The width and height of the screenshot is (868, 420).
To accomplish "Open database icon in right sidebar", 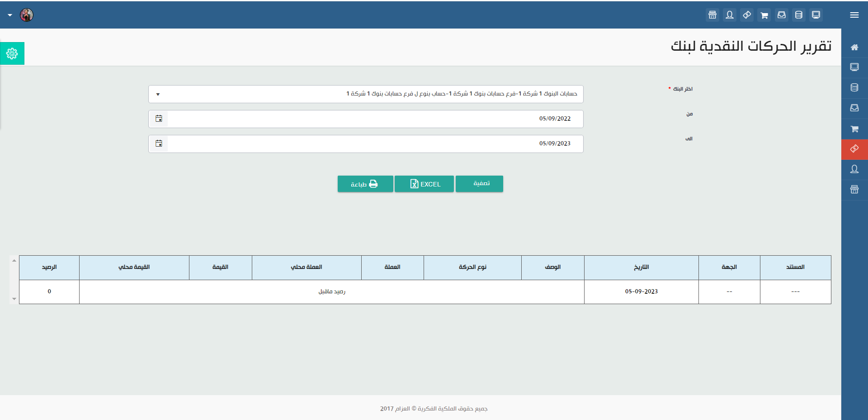I will 854,88.
